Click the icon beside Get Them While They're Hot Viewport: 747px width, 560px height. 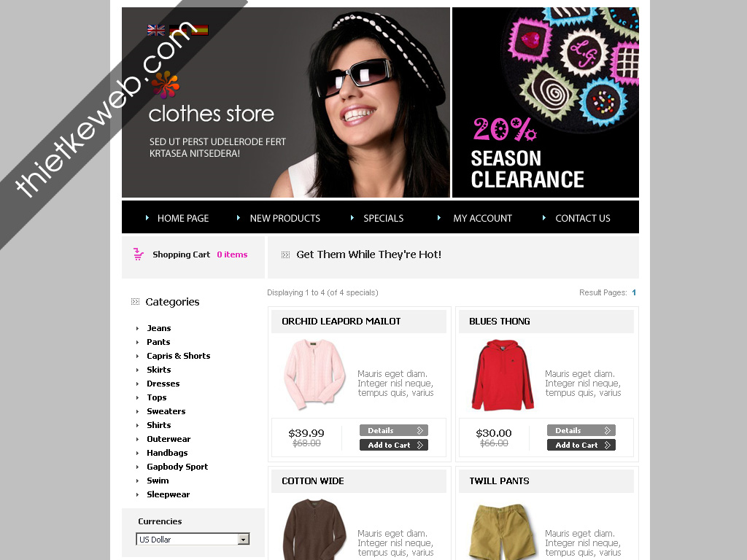pyautogui.click(x=285, y=254)
